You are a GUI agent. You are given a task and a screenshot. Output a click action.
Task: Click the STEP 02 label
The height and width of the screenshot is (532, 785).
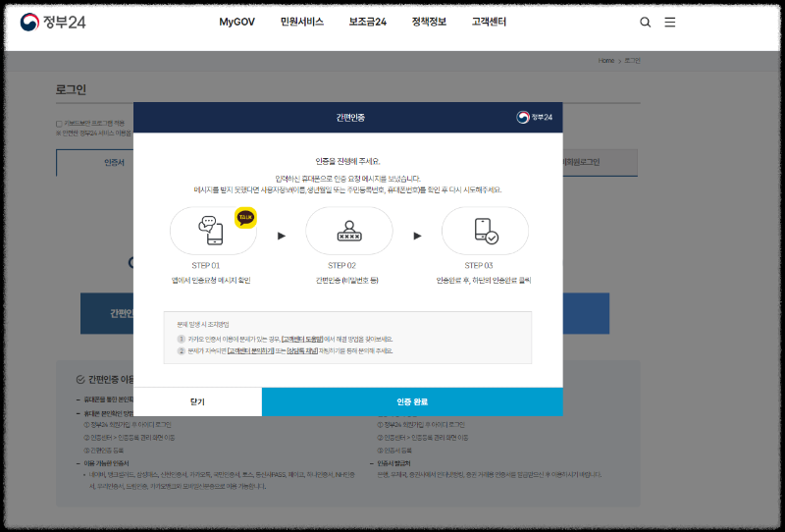pos(341,265)
